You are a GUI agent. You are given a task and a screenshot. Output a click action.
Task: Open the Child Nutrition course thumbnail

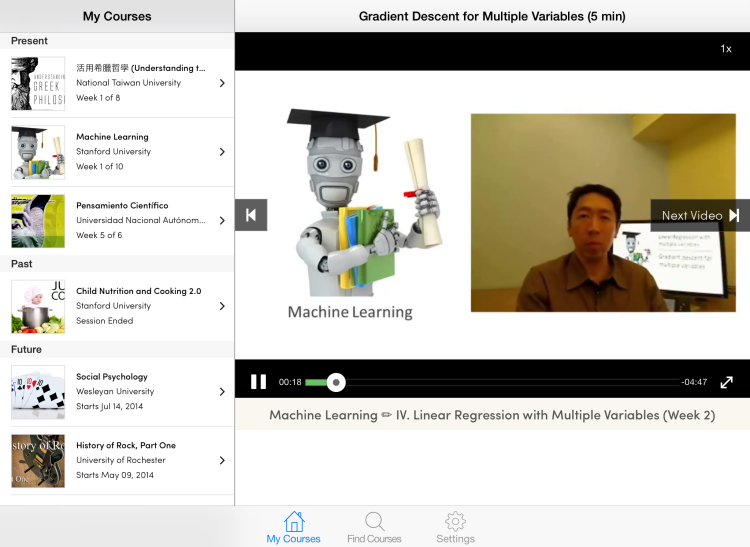[38, 306]
